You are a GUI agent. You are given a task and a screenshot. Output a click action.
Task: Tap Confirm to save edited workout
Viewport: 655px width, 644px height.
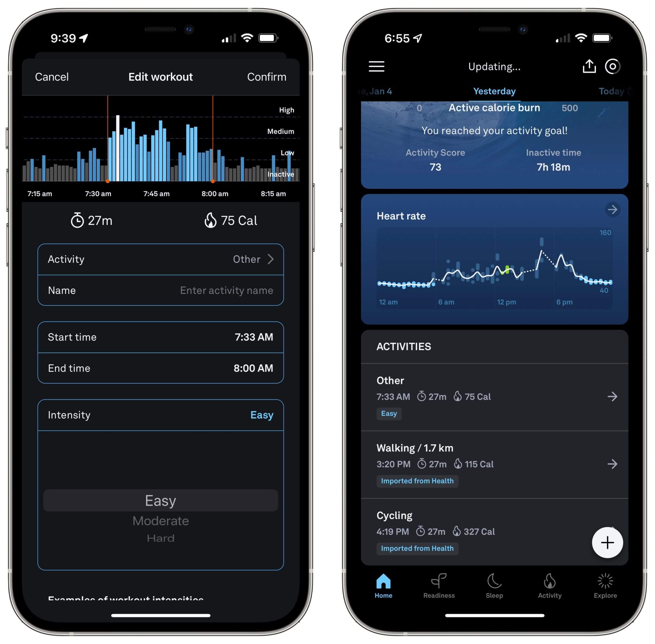point(266,76)
